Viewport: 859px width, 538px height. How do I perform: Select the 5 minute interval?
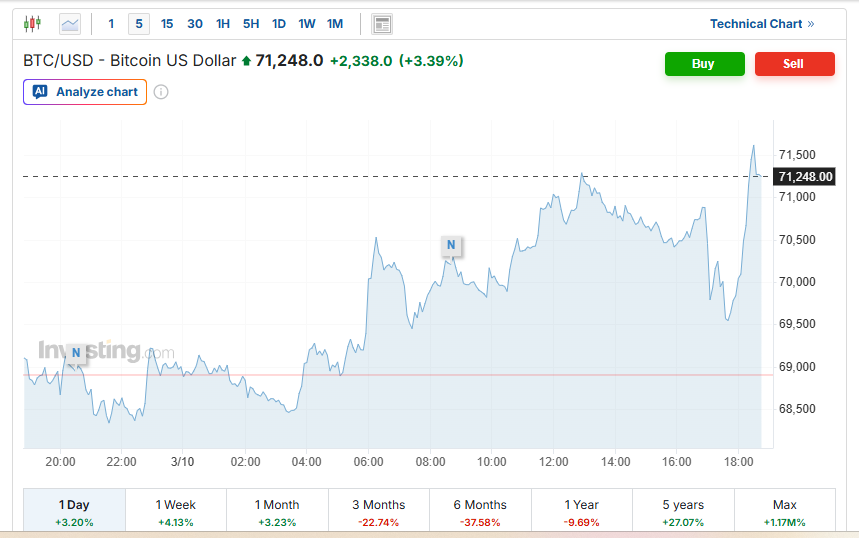tap(138, 24)
